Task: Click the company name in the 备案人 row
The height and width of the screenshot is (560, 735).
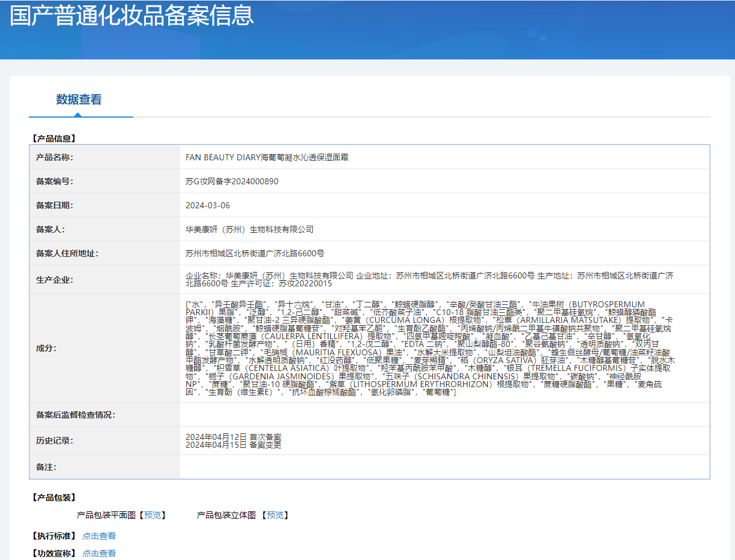Action: coord(250,229)
